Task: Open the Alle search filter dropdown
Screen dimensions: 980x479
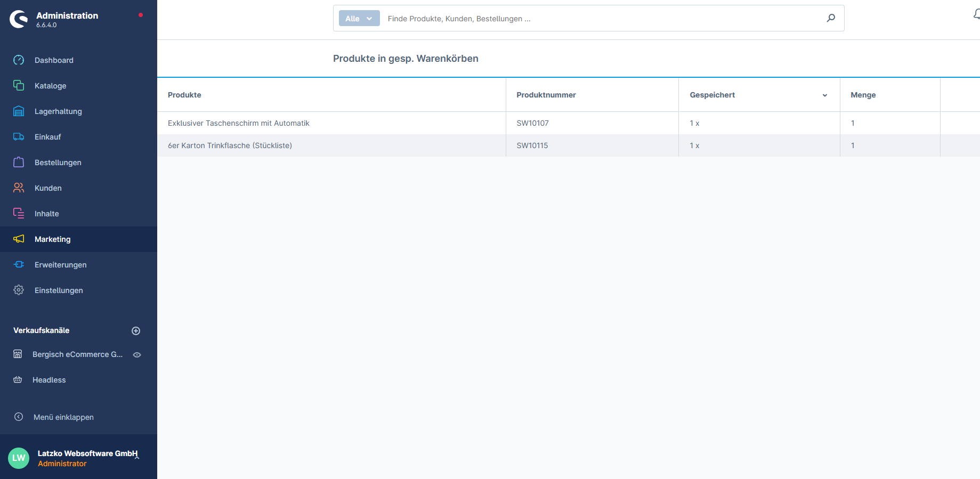Action: [359, 19]
